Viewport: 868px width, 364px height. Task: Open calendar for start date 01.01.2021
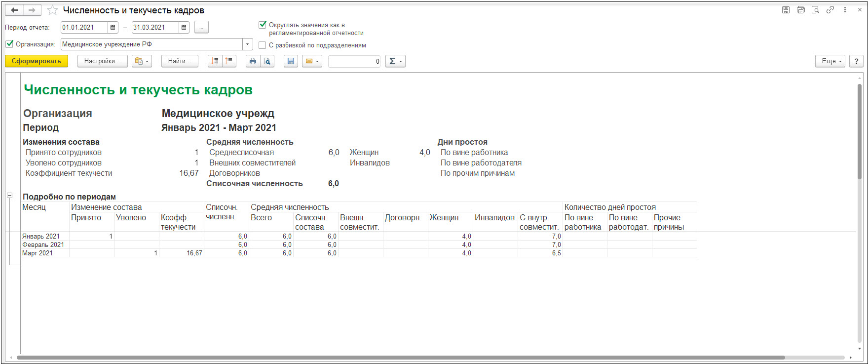click(x=113, y=28)
